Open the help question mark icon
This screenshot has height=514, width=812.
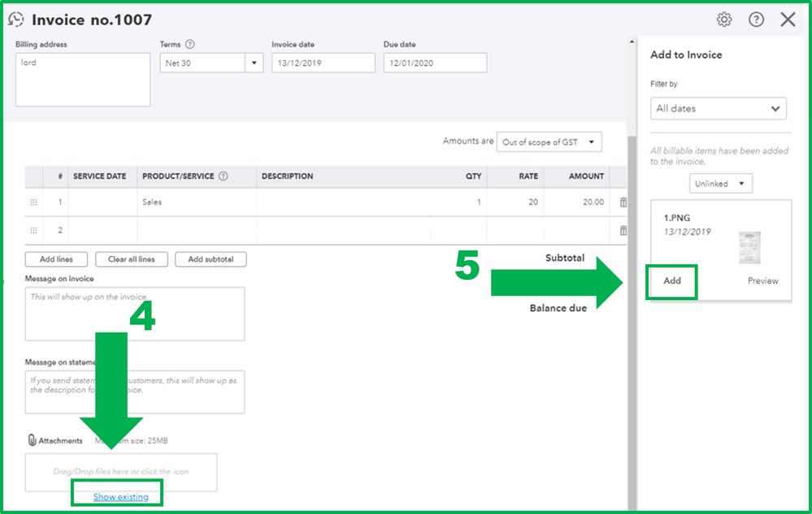756,20
